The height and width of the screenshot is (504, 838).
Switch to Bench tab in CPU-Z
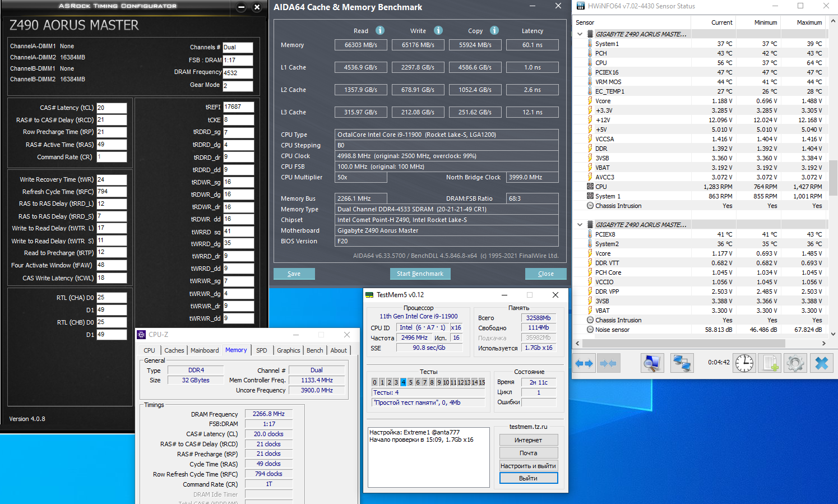(x=315, y=350)
